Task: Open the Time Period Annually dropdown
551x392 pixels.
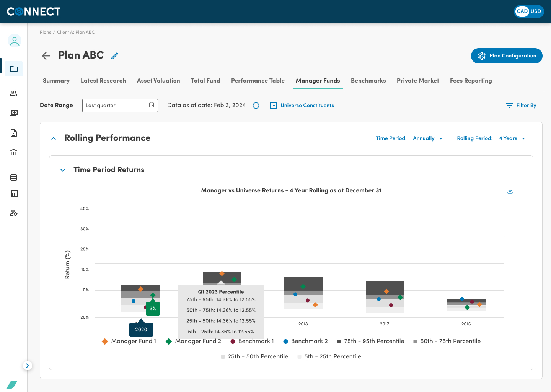Action: click(x=428, y=138)
